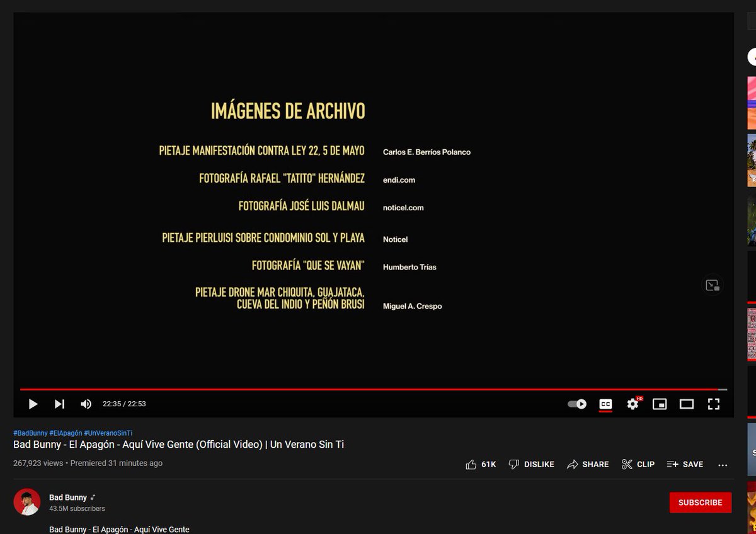Play the video
The height and width of the screenshot is (534, 756).
[x=33, y=404]
